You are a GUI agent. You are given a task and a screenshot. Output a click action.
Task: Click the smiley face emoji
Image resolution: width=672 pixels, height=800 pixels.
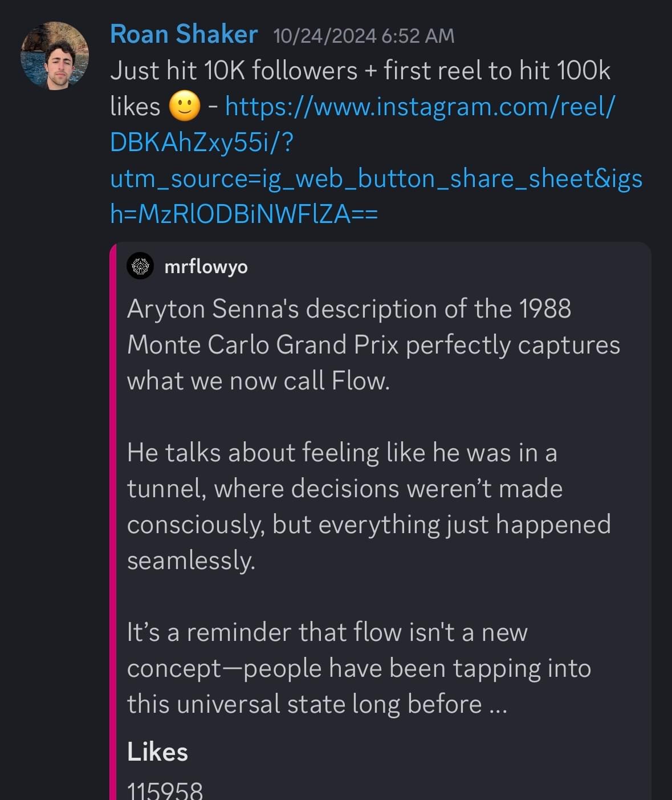coord(185,107)
